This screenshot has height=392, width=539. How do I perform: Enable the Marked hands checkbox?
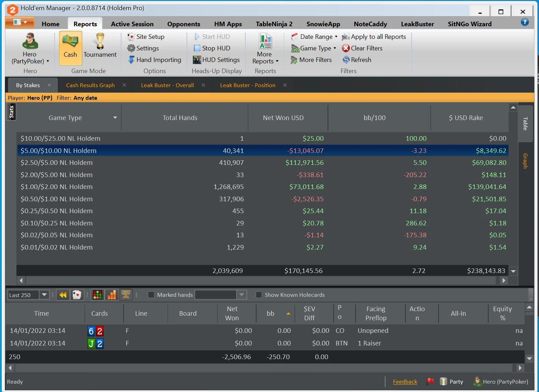coord(151,295)
